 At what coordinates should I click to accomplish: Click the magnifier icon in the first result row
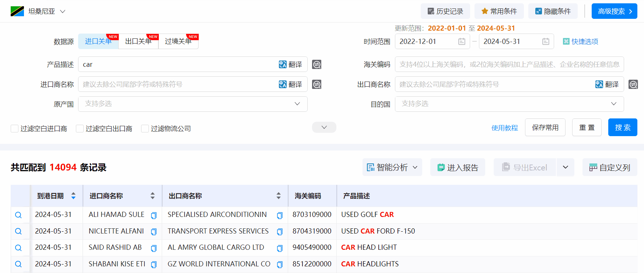(18, 215)
